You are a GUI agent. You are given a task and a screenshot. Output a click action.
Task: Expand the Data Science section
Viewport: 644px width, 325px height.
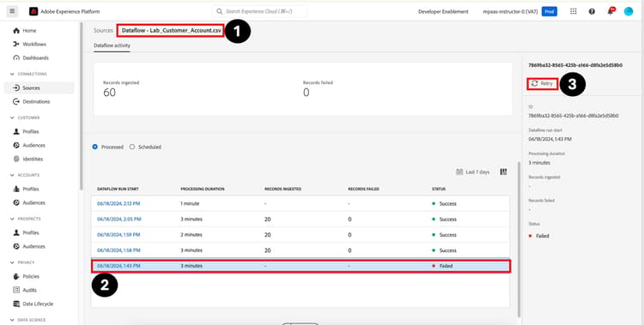(12, 320)
